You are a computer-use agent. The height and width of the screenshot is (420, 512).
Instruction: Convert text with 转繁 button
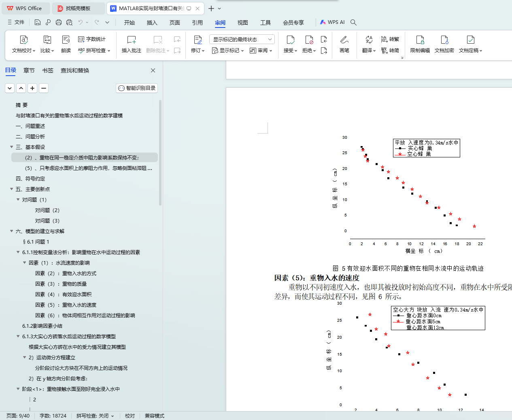(x=390, y=39)
